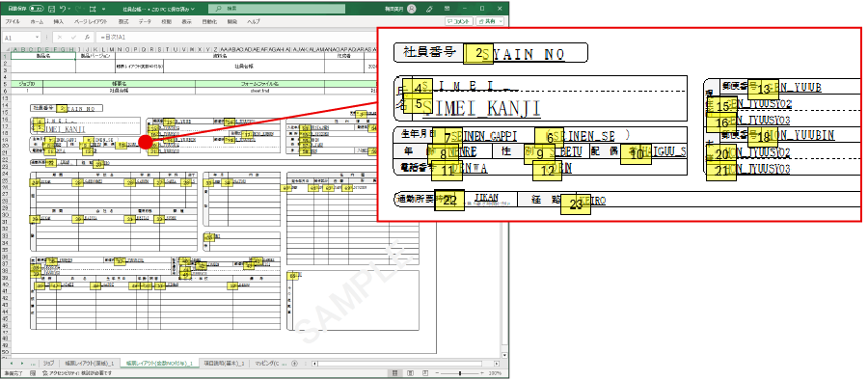Viewport: 868px width, 380px height.
Task: Open the データ ribbon tab
Action: [145, 21]
